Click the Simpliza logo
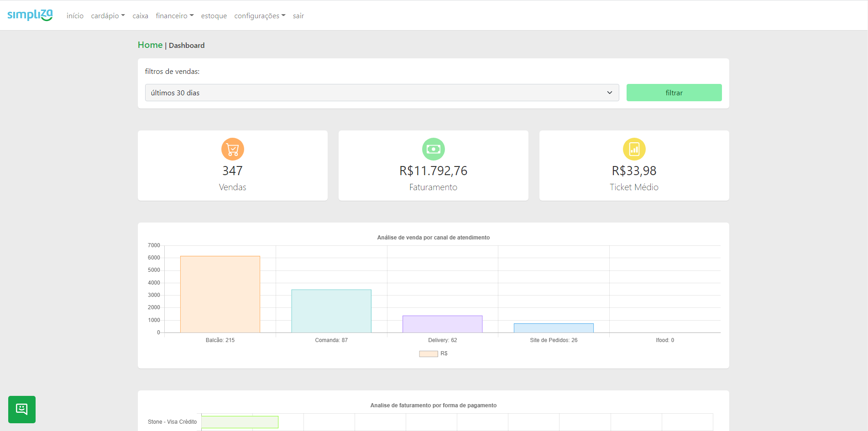868x431 pixels. (x=30, y=15)
